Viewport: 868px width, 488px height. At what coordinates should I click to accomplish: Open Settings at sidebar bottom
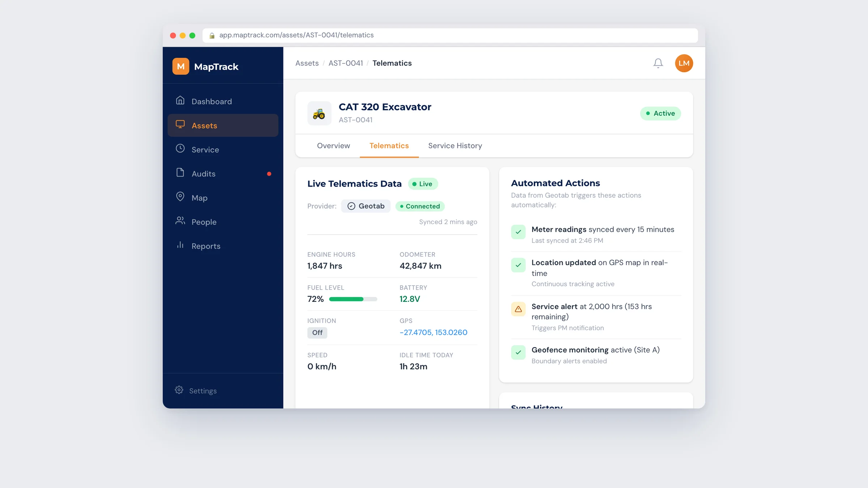pyautogui.click(x=196, y=391)
